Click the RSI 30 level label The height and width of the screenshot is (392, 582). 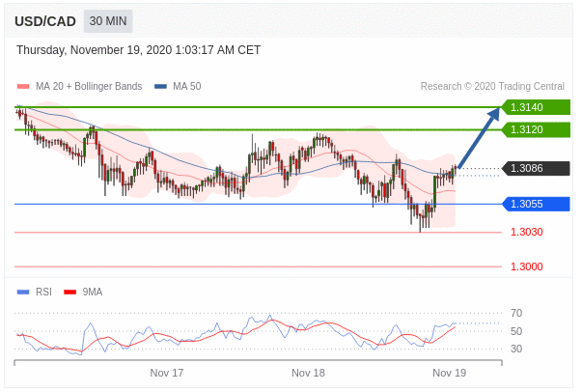pos(516,349)
